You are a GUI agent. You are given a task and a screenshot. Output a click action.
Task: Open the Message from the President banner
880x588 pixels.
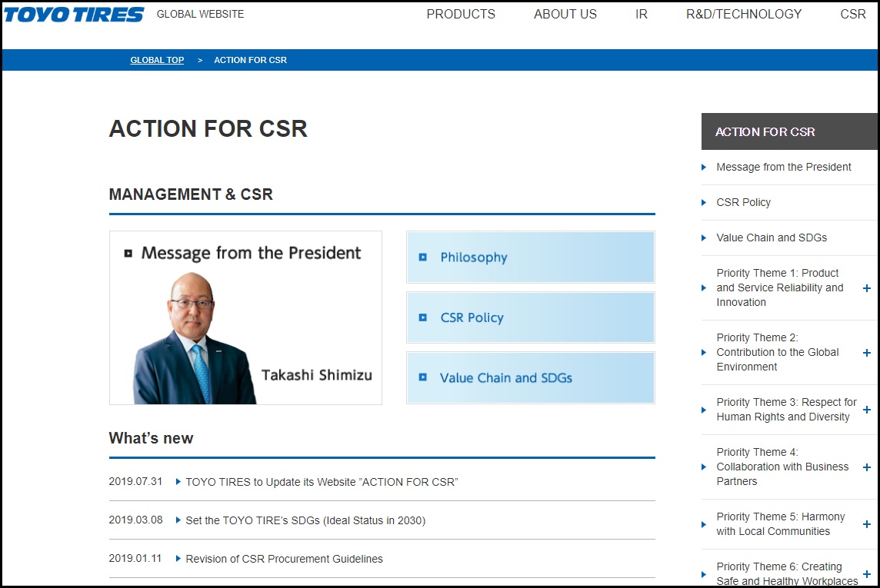point(246,317)
